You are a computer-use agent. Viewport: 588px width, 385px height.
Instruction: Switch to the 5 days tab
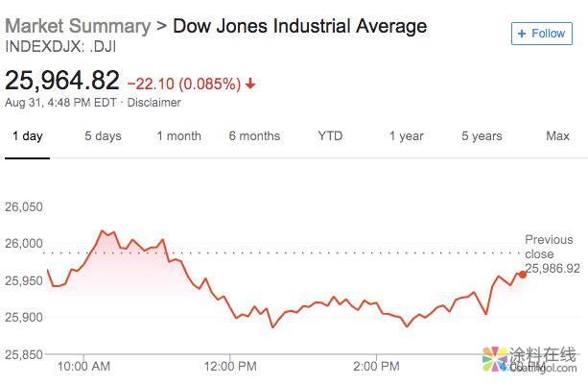coord(103,136)
